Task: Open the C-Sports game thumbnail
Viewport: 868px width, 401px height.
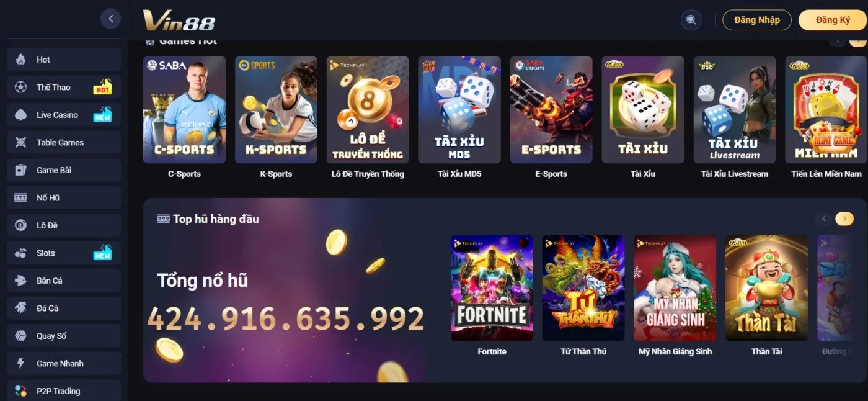Action: click(184, 110)
